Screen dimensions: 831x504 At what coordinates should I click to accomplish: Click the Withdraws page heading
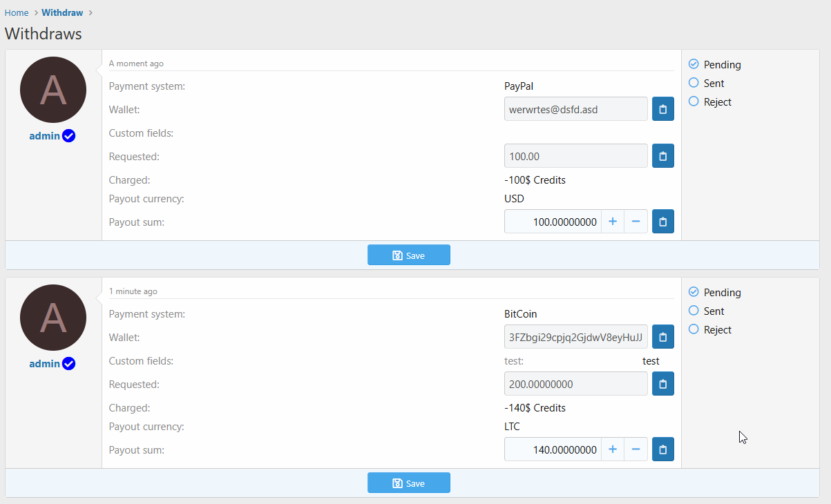tap(44, 33)
